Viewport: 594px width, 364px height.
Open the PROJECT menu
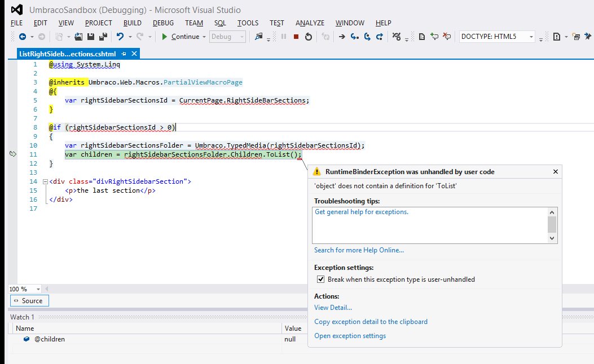pyautogui.click(x=99, y=23)
